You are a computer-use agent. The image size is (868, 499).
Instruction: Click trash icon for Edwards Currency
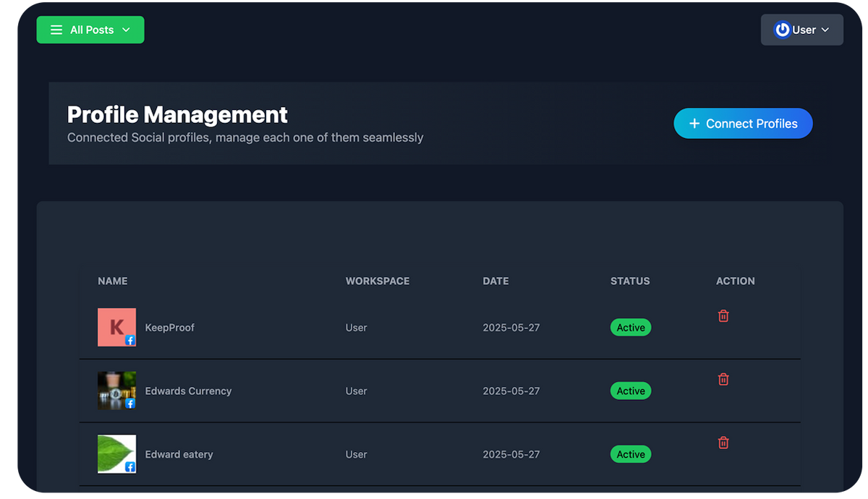(723, 379)
